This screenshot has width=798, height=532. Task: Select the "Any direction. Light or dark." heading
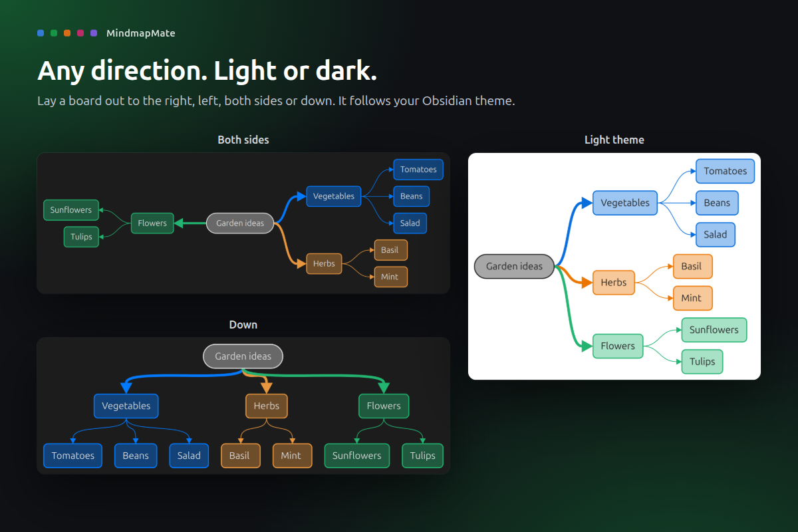[x=207, y=70]
